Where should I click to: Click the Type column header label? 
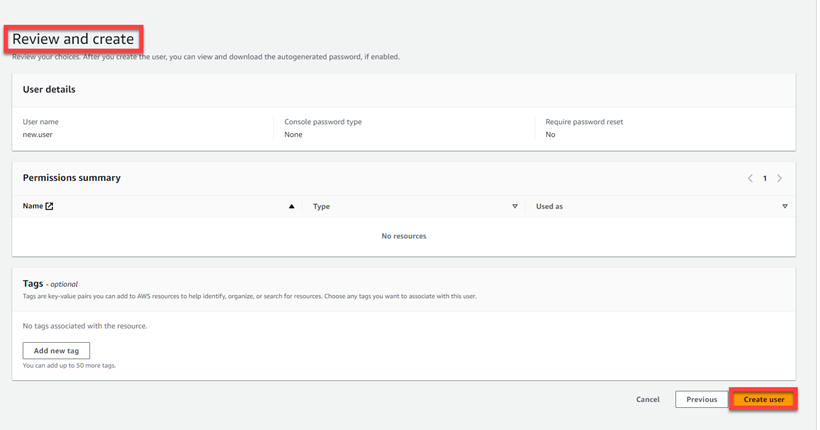click(321, 206)
